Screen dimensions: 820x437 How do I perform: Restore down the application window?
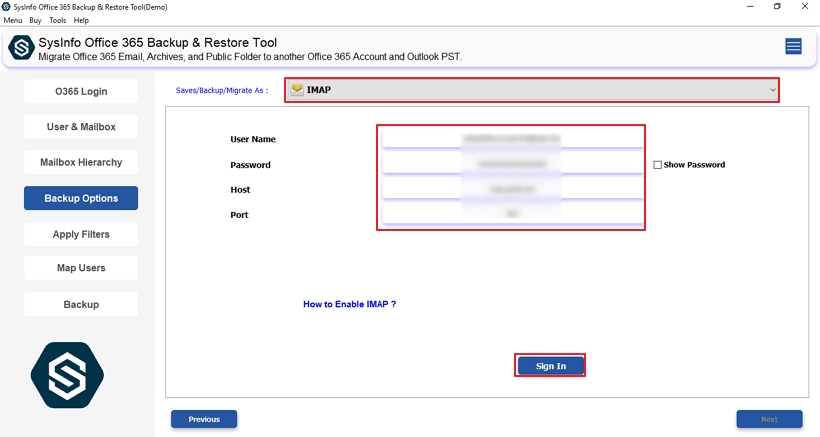[x=777, y=7]
